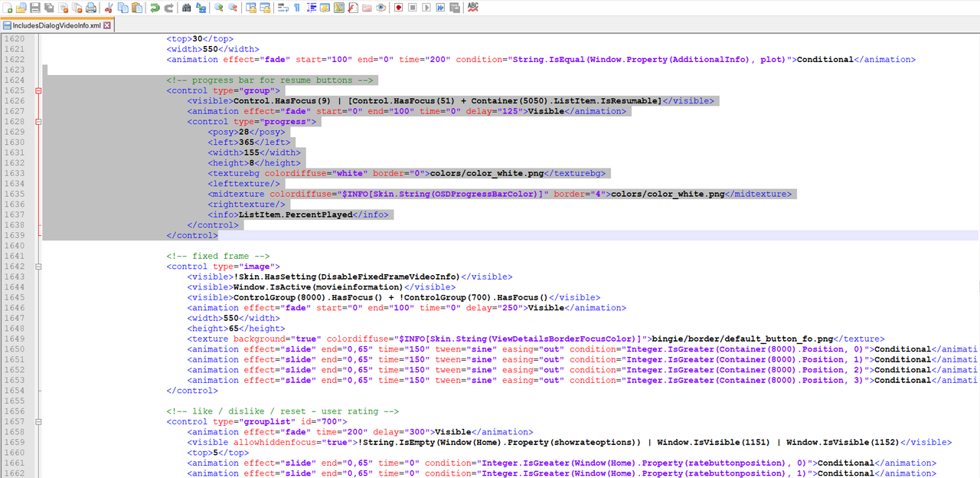Toggle synchronized horizontal scrolling

[264, 8]
